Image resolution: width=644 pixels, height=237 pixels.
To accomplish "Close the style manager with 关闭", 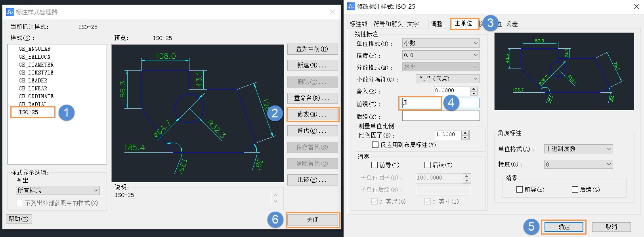I will point(312,220).
